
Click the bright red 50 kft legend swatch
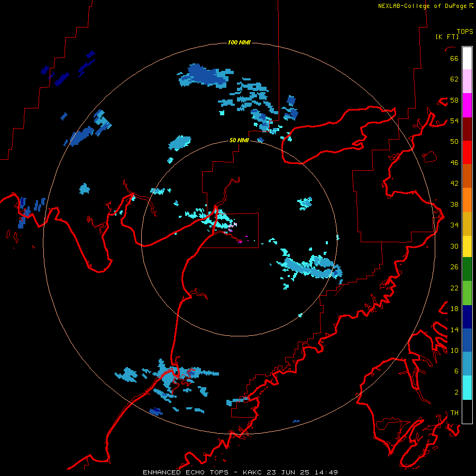pos(467,152)
